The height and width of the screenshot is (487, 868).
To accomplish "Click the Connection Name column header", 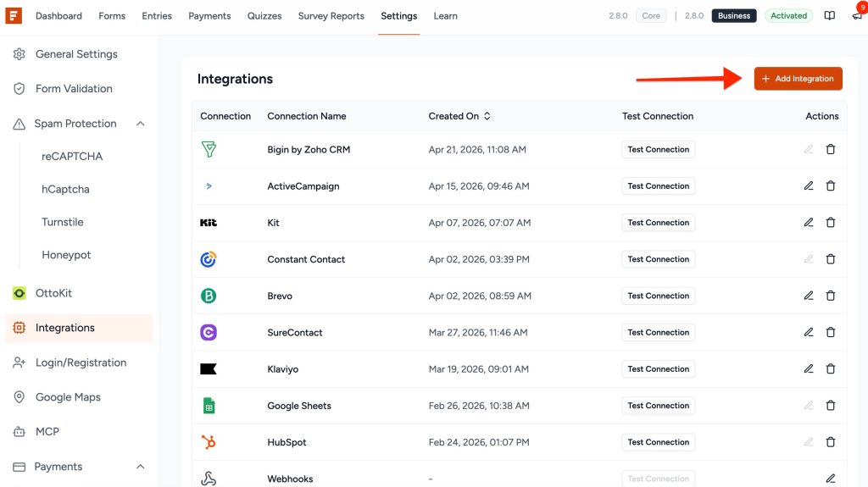I will [x=307, y=116].
